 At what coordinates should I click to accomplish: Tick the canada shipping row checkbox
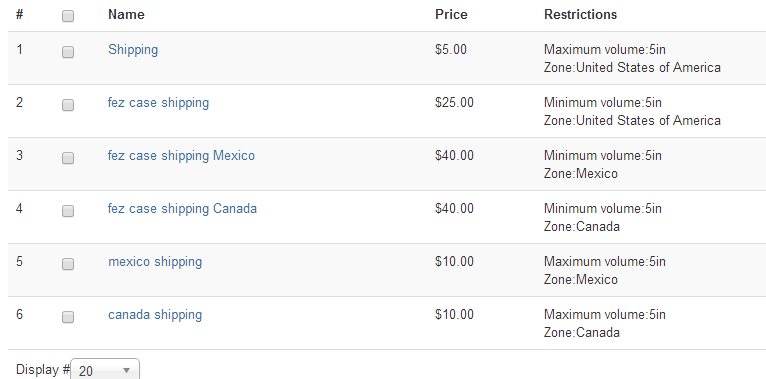(68, 317)
